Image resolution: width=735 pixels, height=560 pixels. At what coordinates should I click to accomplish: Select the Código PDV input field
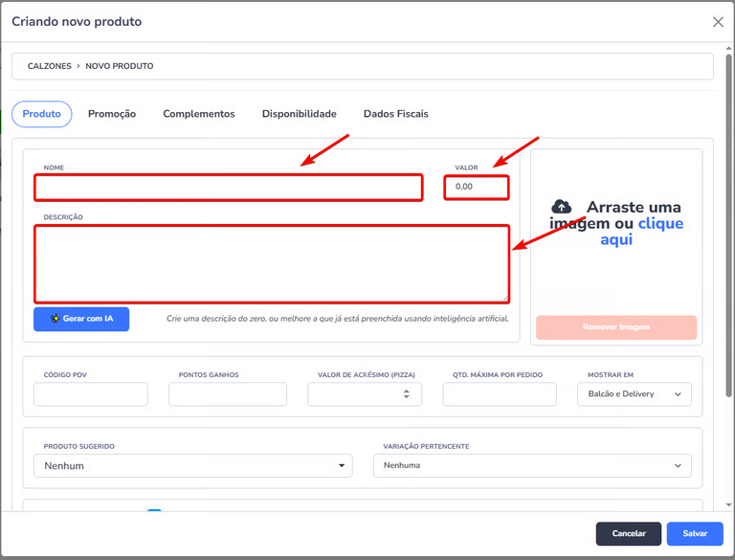coord(91,393)
